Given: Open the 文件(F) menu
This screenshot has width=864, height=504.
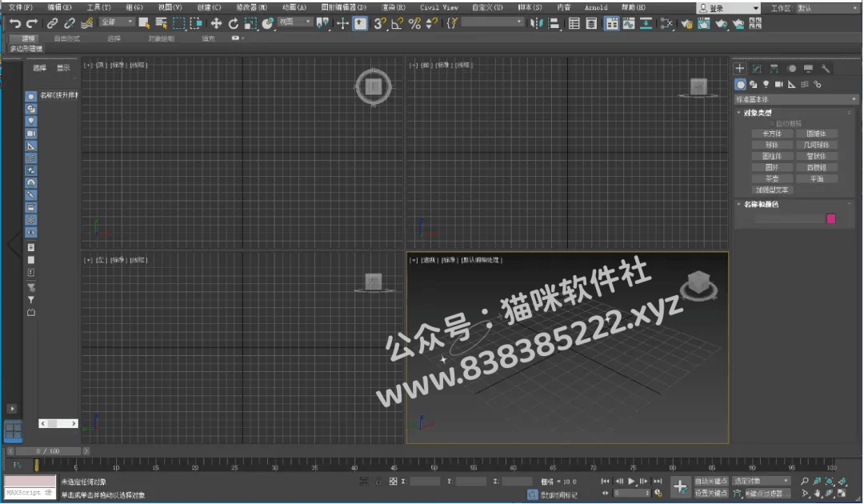Looking at the screenshot, I should point(21,7).
